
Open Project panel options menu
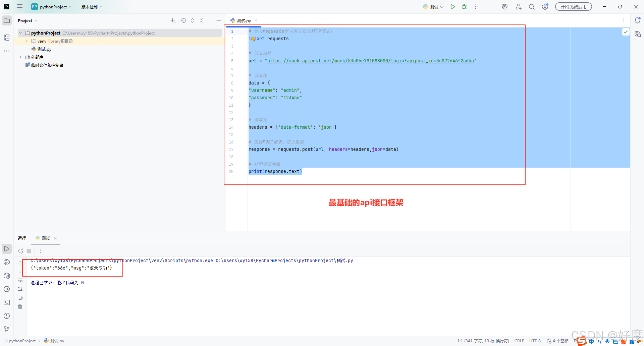(210, 20)
